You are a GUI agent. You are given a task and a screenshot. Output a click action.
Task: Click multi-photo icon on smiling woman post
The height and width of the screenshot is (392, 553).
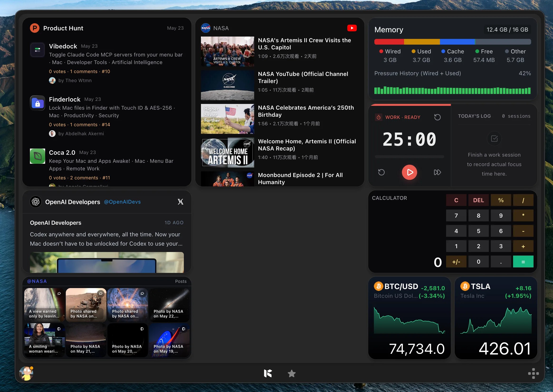tap(59, 329)
